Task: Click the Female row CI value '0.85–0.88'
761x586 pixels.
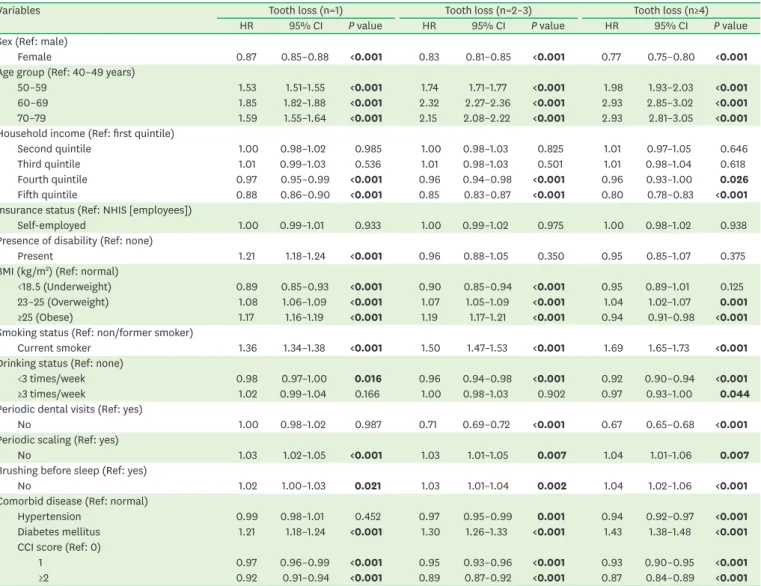Action: [305, 57]
